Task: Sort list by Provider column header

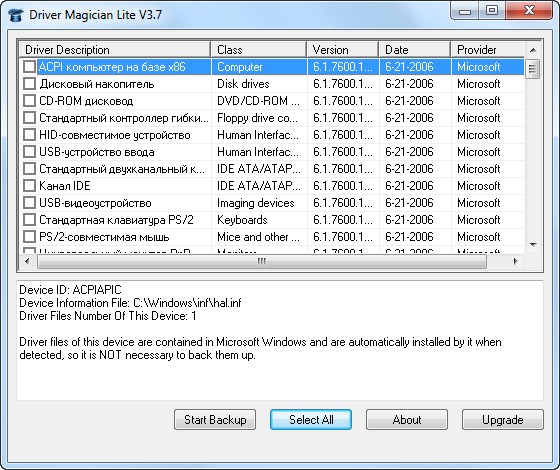Action: click(x=488, y=50)
